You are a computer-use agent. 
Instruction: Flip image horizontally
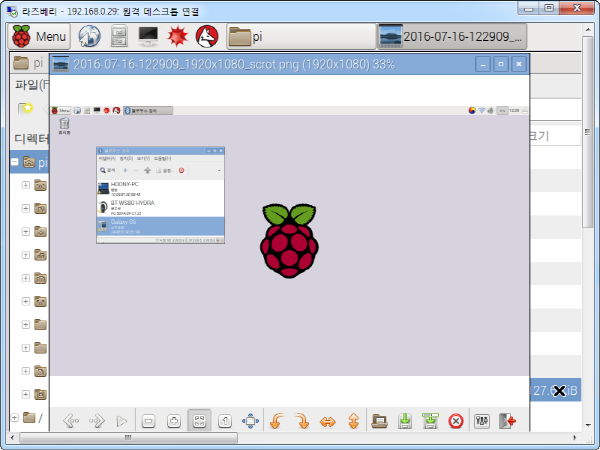click(328, 422)
